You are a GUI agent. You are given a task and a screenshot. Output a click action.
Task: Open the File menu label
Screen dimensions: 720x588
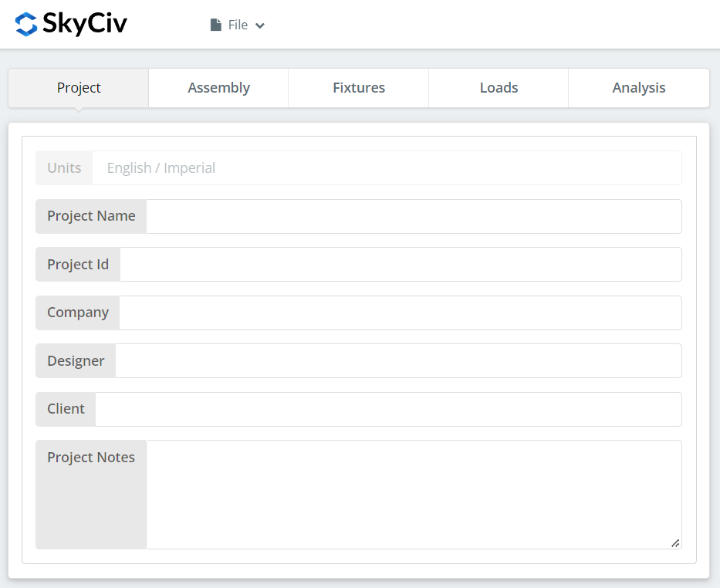pyautogui.click(x=238, y=25)
